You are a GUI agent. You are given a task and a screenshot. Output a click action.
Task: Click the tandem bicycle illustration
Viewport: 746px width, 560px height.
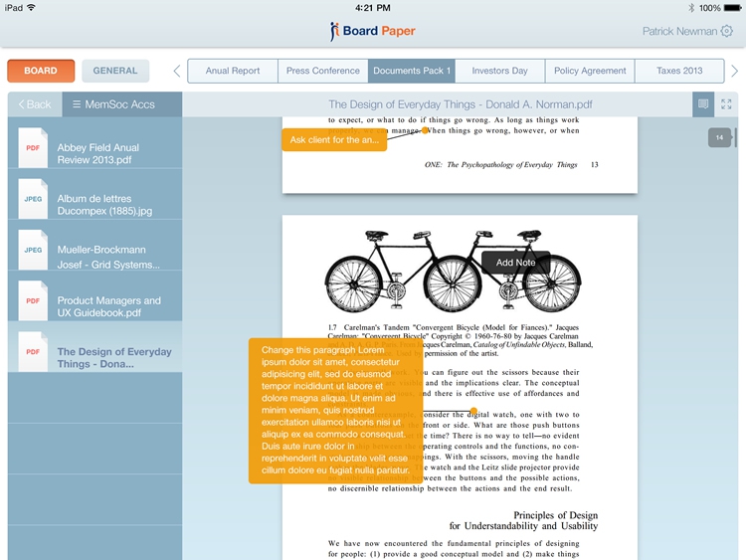(453, 271)
